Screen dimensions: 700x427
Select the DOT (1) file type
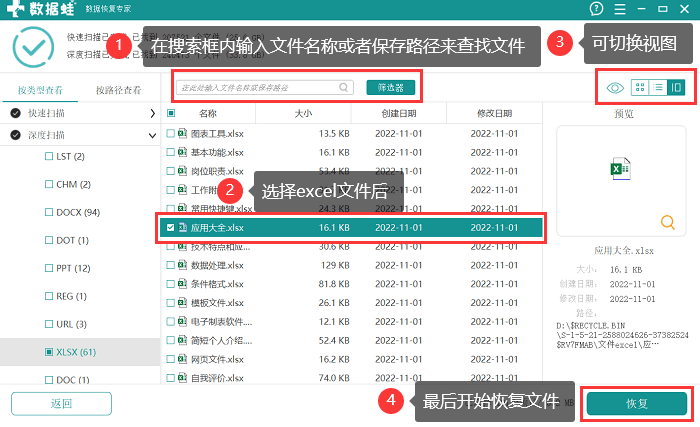click(72, 240)
